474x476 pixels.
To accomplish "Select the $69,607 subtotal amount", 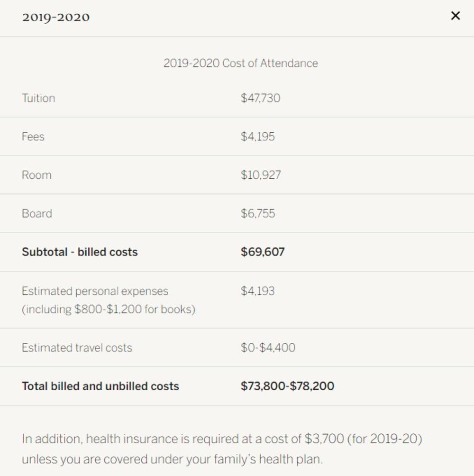I will (x=263, y=252).
